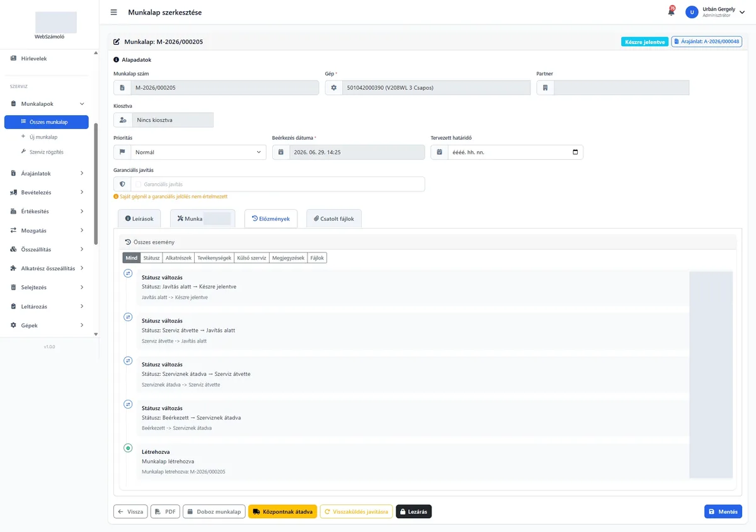Collapse the Munkalapok sidebar group

point(82,103)
